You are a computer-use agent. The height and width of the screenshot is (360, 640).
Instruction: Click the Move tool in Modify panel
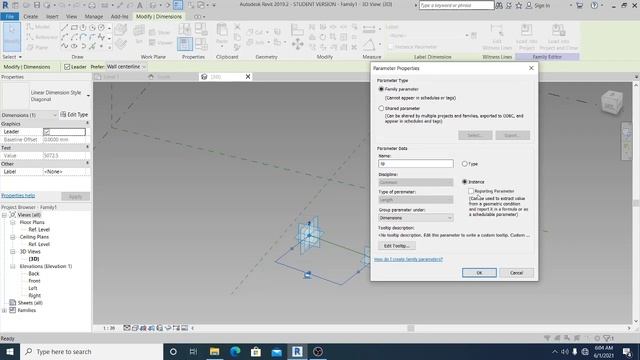point(298,44)
